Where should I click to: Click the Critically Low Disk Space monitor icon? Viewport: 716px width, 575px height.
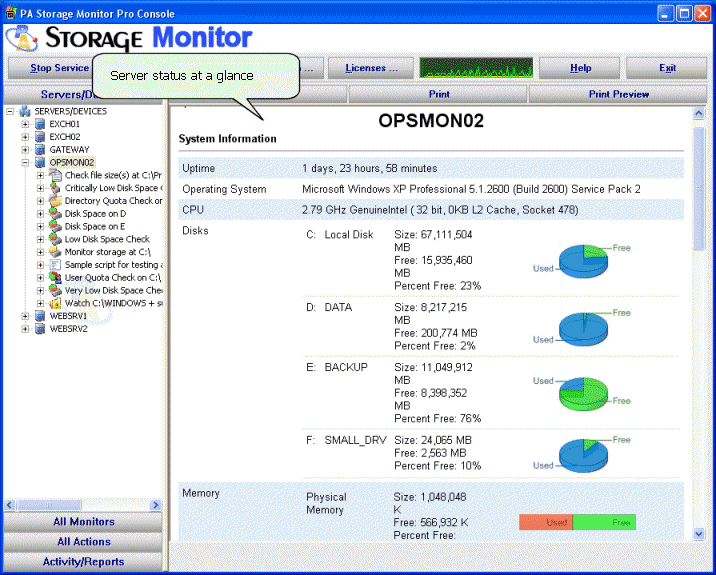click(55, 188)
